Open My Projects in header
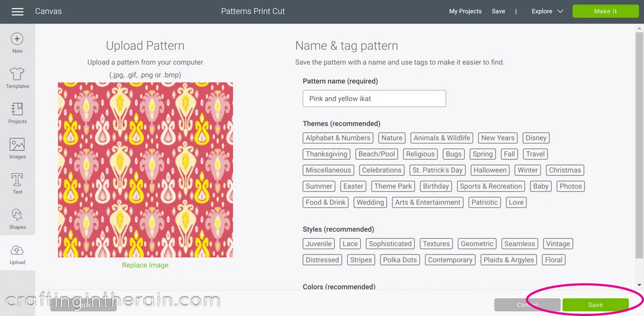The height and width of the screenshot is (316, 644). pos(465,11)
